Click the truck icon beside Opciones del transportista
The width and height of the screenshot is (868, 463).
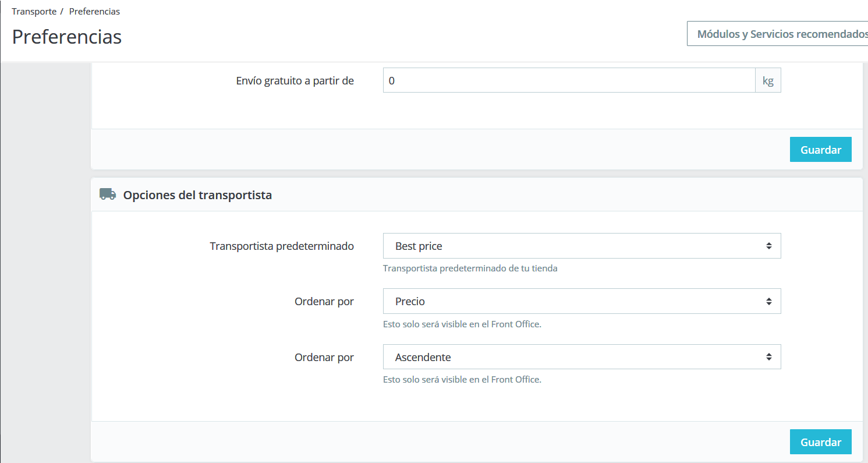tap(108, 195)
